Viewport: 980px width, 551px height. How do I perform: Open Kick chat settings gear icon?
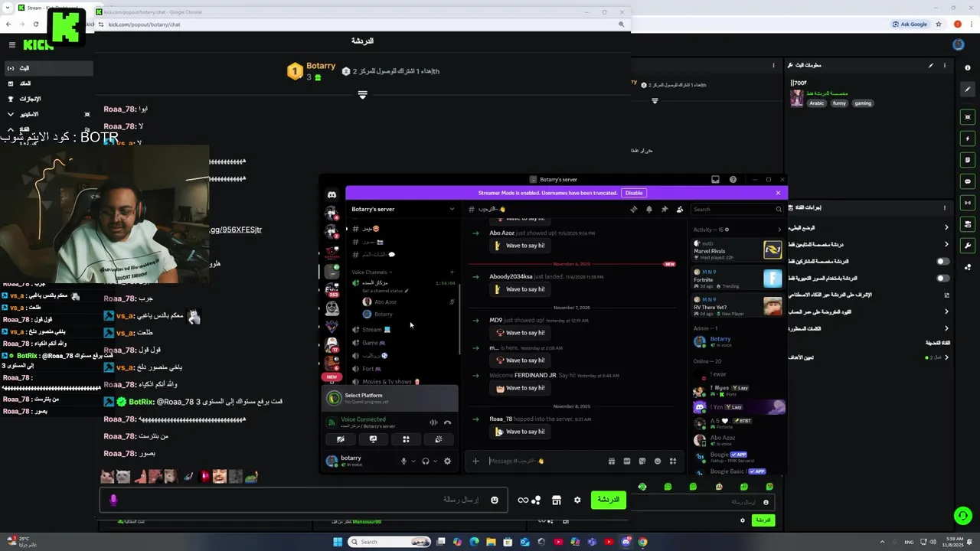(577, 500)
